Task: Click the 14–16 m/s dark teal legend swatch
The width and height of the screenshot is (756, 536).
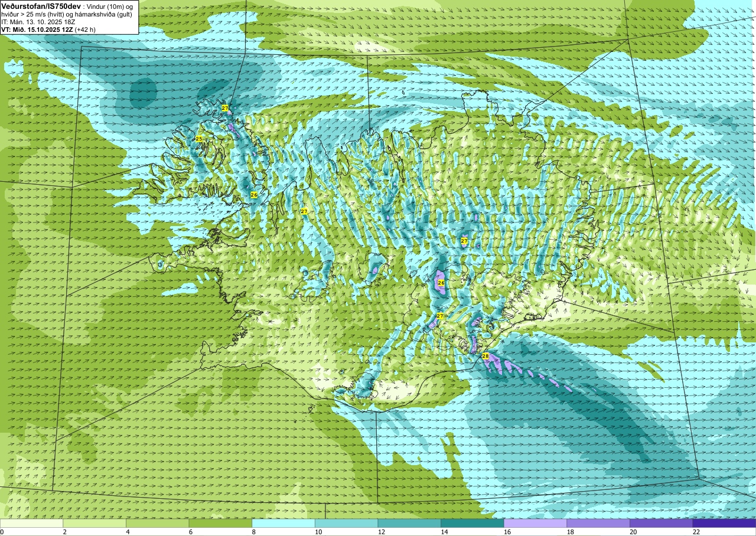Action: (472, 523)
